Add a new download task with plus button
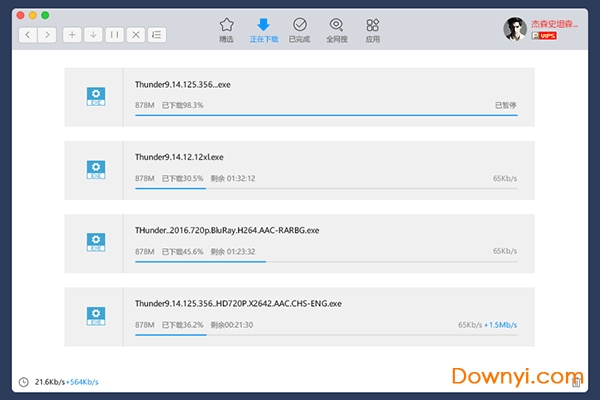Screen dimensions: 600x400 point(72,35)
